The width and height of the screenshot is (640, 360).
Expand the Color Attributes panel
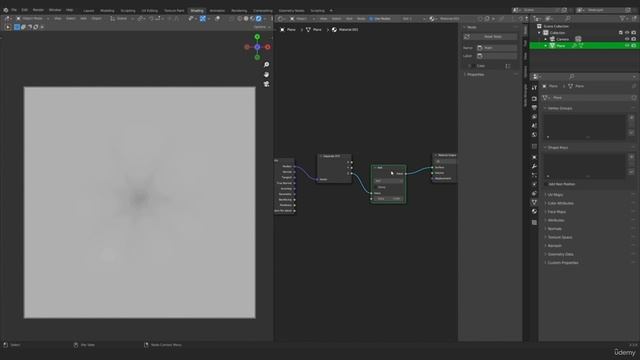[560, 203]
